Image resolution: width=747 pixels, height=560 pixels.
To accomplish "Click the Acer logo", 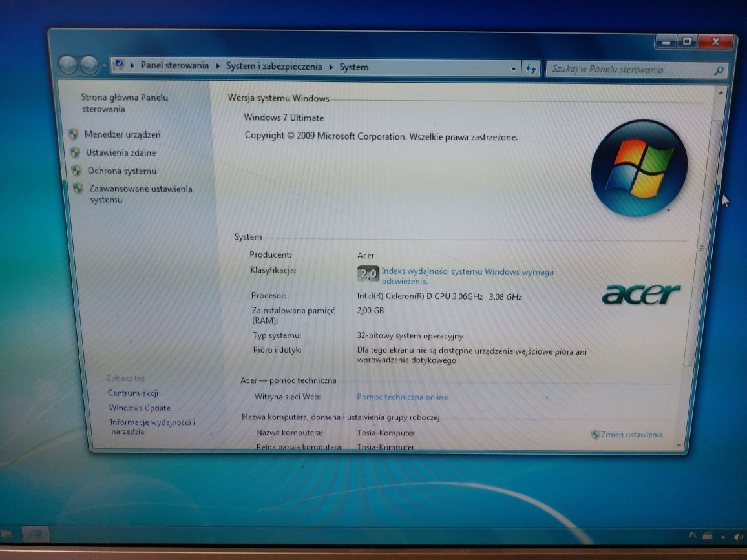I will tap(641, 294).
